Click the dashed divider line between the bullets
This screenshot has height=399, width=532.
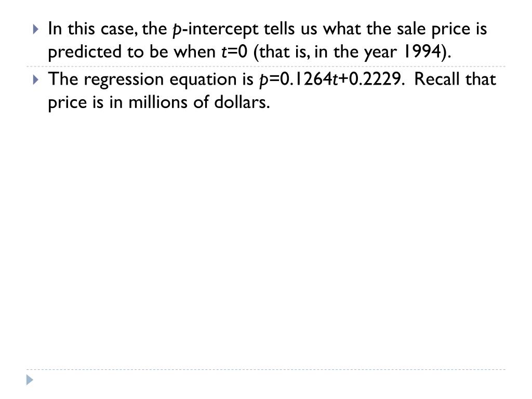[x=266, y=66]
